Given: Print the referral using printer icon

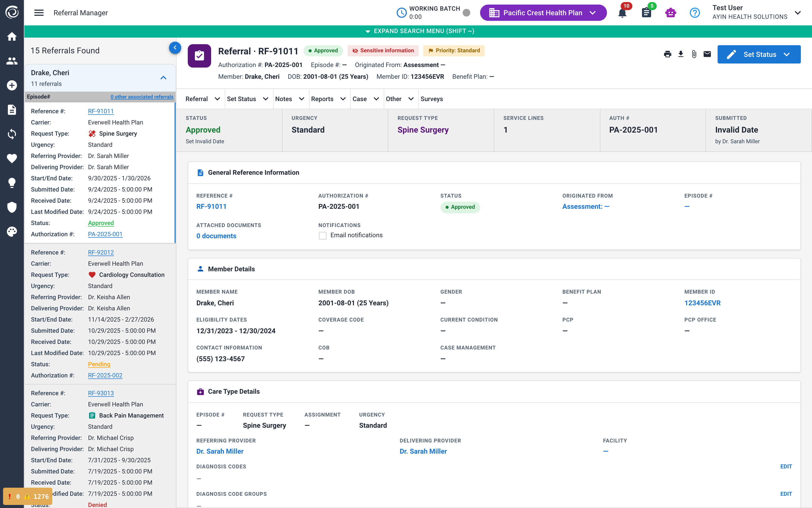Looking at the screenshot, I should coord(667,54).
